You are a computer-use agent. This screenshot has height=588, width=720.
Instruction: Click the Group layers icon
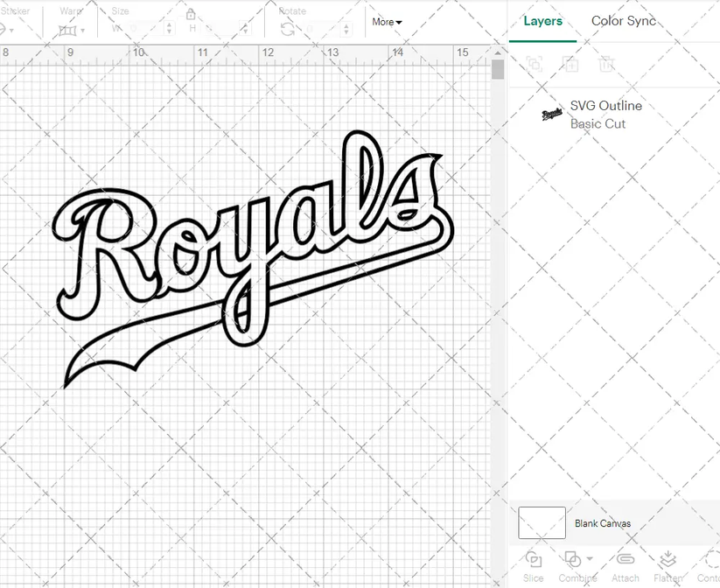tap(534, 65)
